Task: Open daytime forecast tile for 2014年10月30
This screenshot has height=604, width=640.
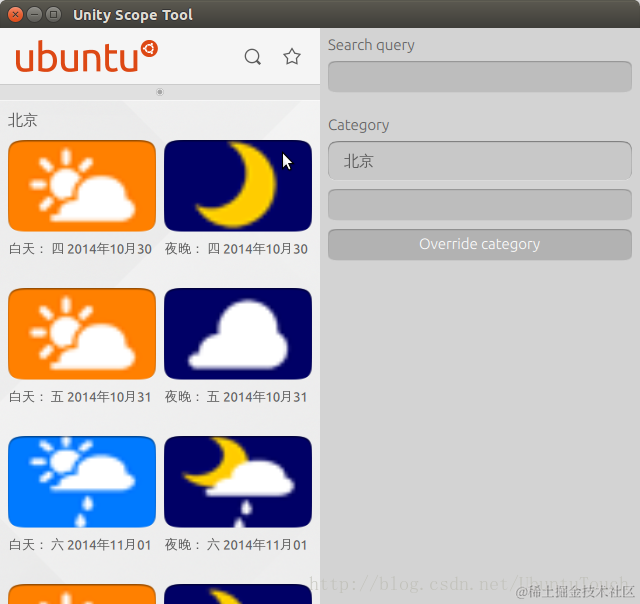Action: pyautogui.click(x=82, y=186)
